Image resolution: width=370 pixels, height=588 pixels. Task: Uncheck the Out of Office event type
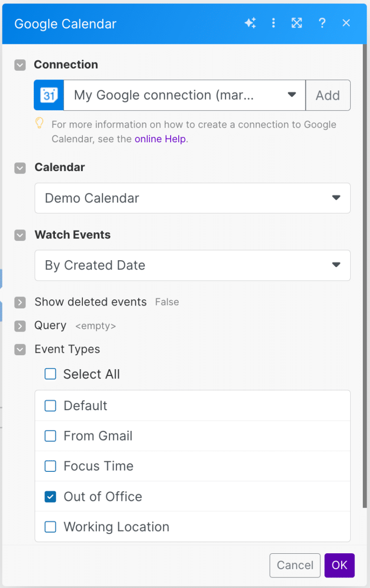pos(50,496)
